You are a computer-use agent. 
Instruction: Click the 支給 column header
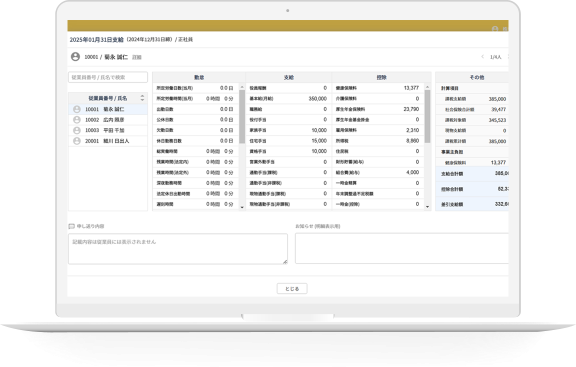(289, 77)
